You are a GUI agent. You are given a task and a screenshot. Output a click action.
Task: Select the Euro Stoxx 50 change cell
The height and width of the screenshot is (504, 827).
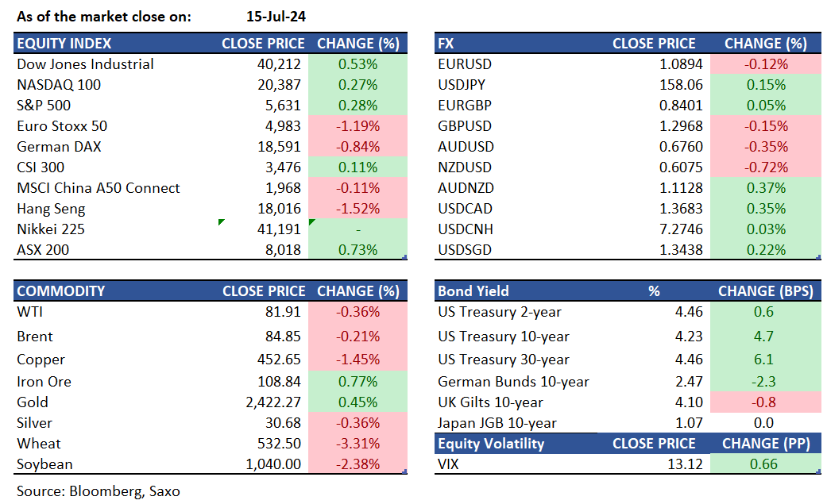point(357,126)
